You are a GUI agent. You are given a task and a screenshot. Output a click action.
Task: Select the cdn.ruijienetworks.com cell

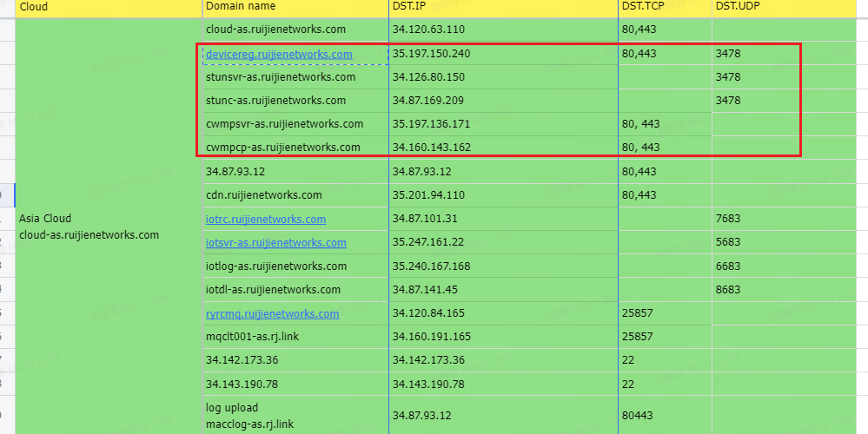click(295, 195)
